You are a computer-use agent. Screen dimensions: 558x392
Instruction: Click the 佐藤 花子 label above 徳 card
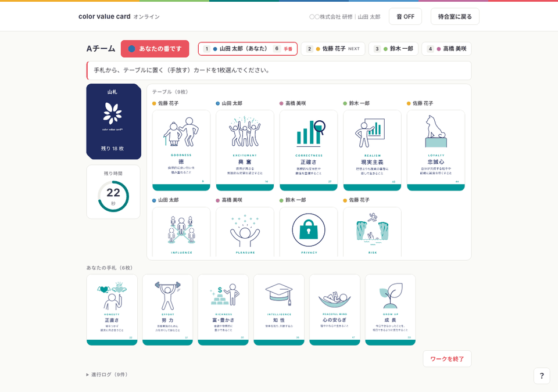[x=169, y=103]
